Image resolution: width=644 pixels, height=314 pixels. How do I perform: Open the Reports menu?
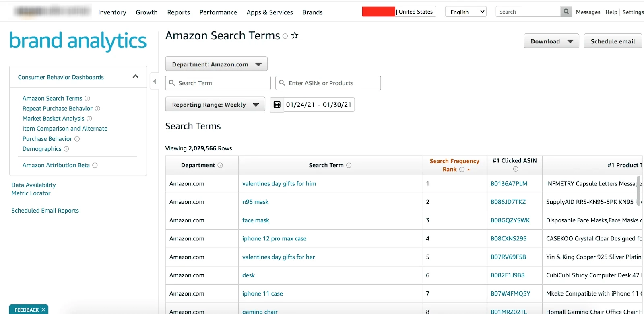click(x=178, y=12)
